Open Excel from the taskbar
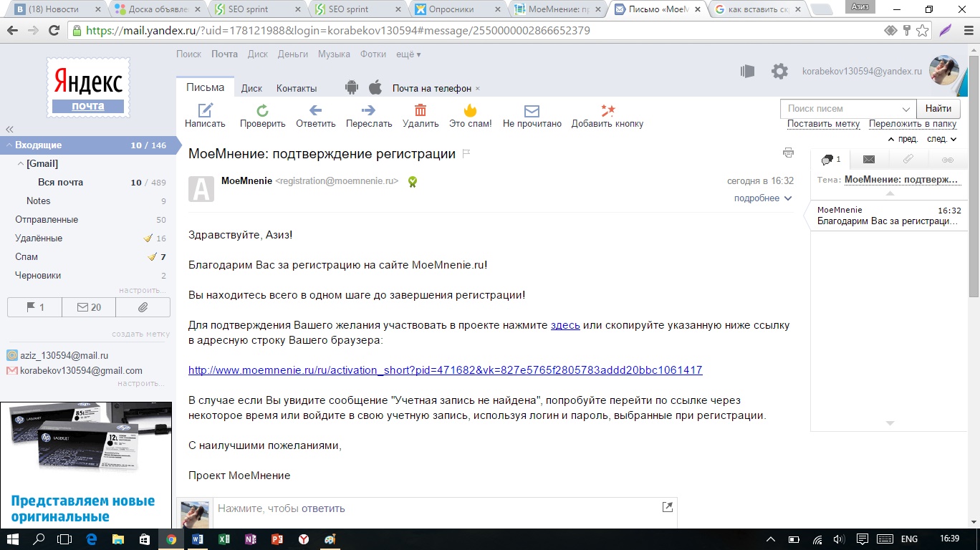This screenshot has height=550, width=980. [224, 539]
